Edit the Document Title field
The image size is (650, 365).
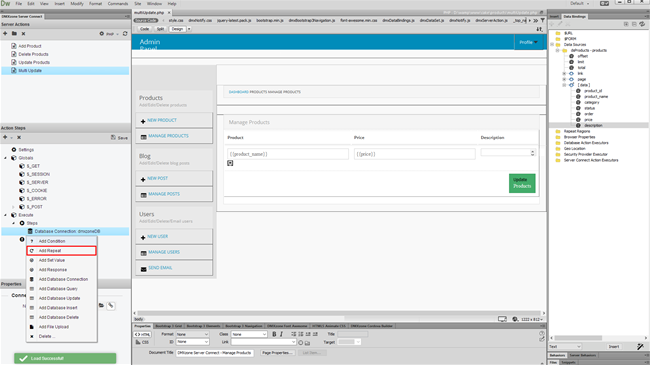tap(215, 353)
